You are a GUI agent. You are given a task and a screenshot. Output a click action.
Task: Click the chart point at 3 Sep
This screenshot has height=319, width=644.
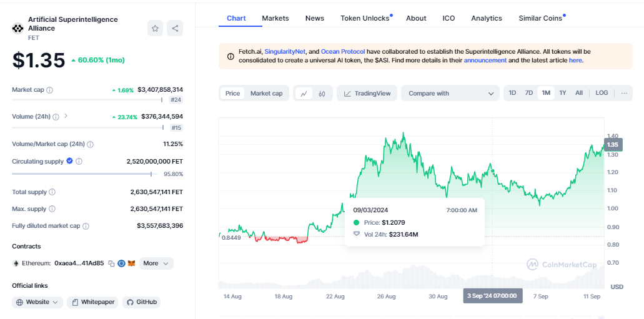pyautogui.click(x=492, y=171)
